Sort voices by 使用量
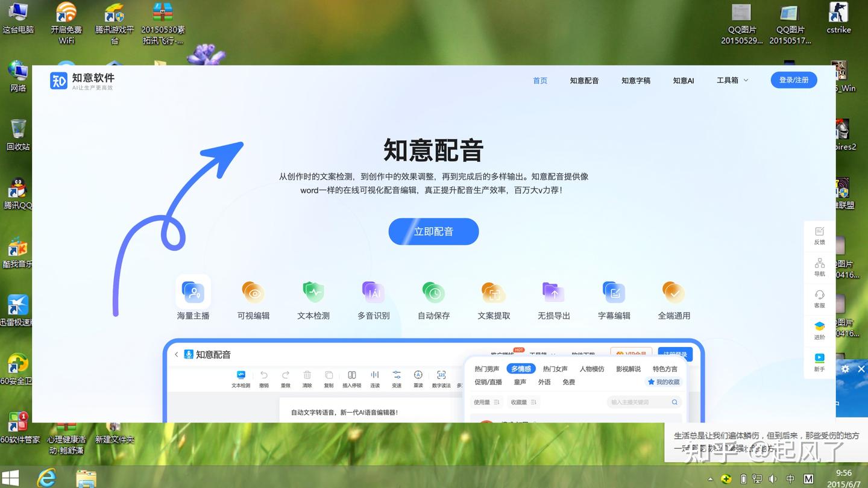868x488 pixels. tap(486, 402)
